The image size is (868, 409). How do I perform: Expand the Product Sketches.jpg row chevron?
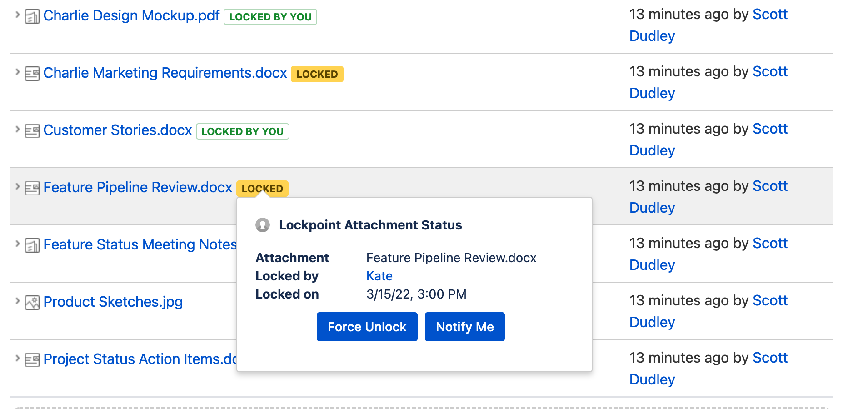point(17,301)
